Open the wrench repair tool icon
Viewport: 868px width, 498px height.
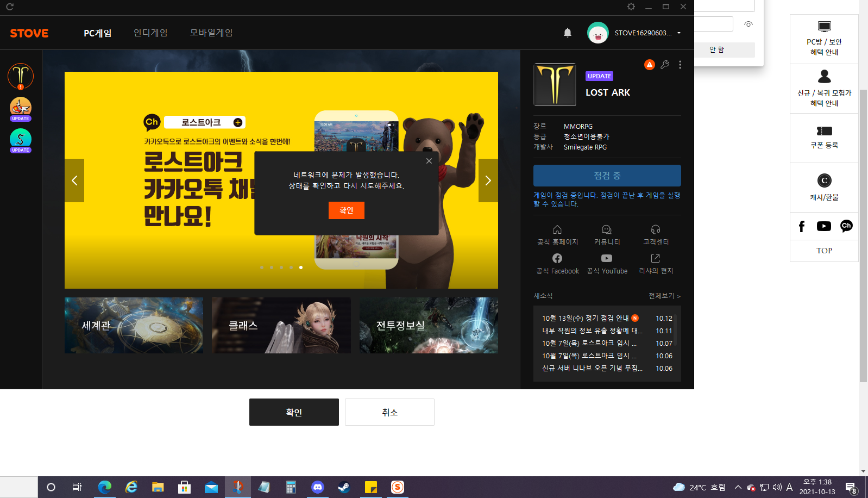tap(665, 65)
